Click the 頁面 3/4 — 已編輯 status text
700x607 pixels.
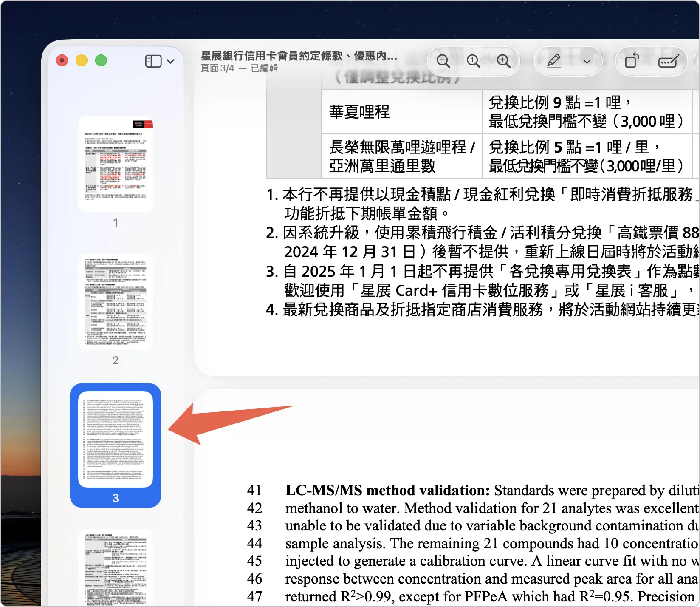click(239, 68)
